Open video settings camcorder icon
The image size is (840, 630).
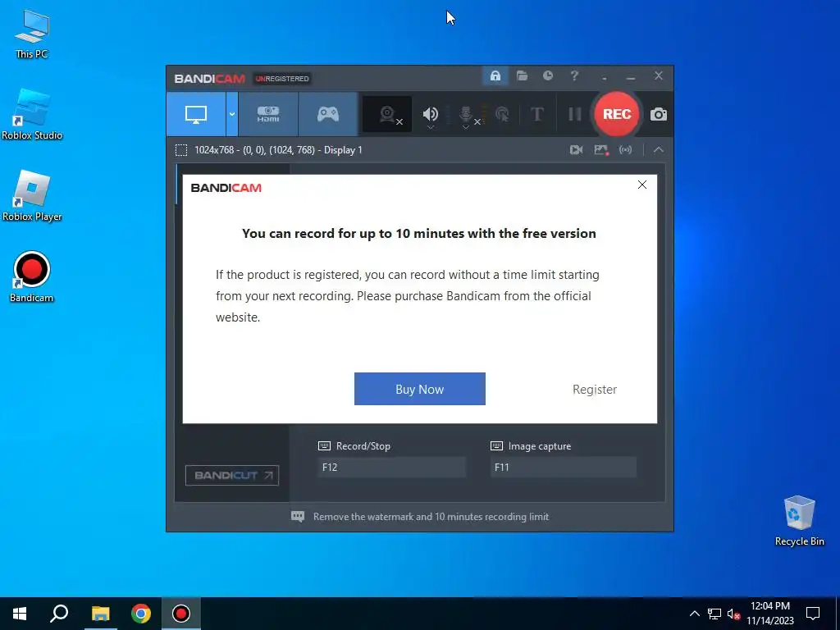(x=577, y=150)
